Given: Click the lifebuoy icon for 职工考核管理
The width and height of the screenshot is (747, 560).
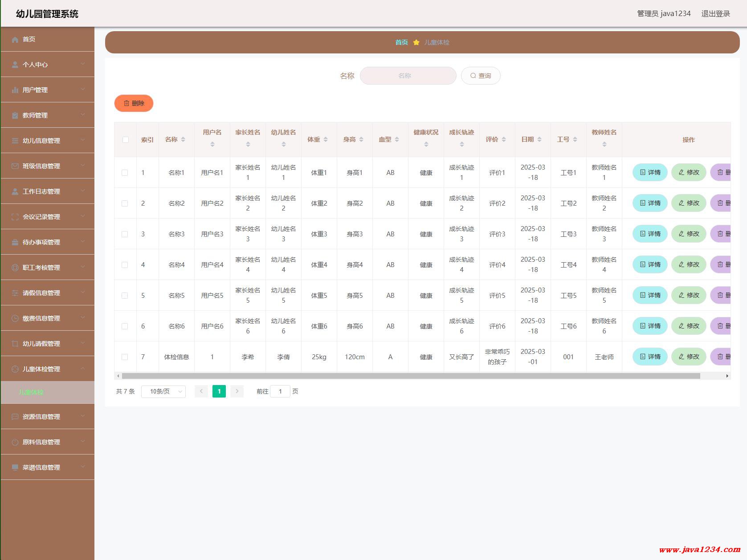Looking at the screenshot, I should pos(15,268).
